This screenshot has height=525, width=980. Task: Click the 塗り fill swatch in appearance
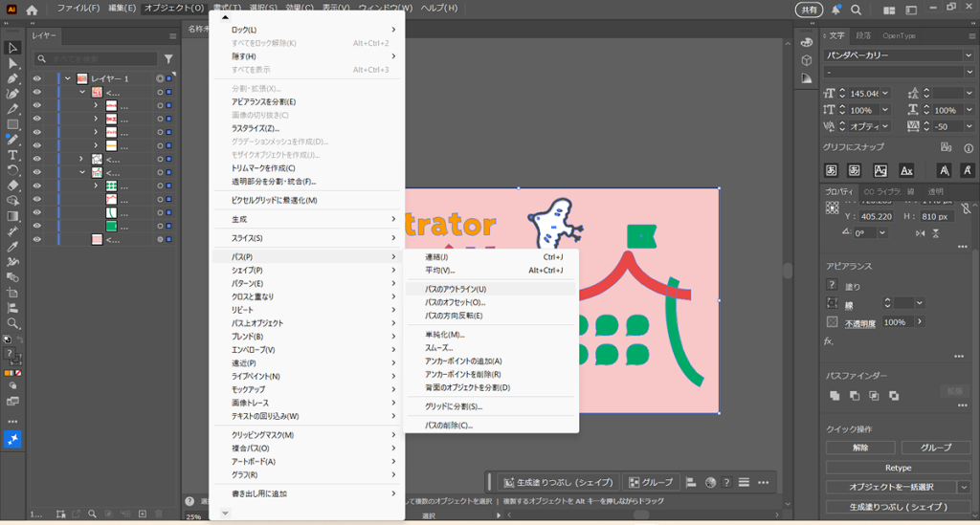[832, 286]
